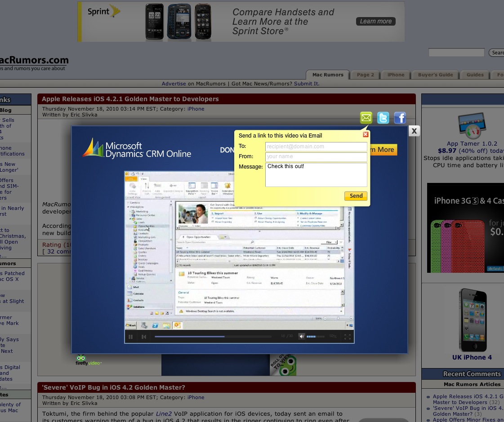Pause the video playback

coord(130,337)
